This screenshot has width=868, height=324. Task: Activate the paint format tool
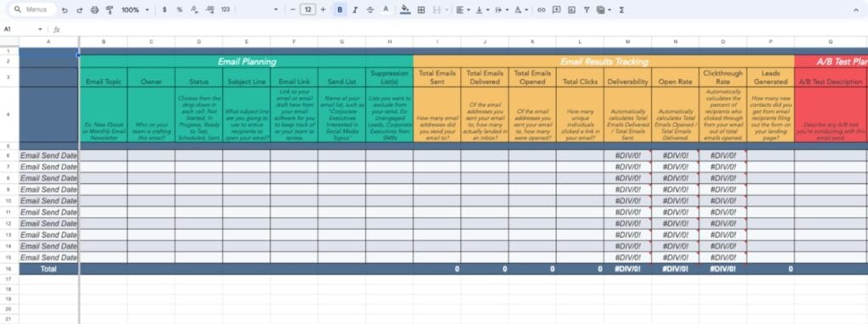coord(109,10)
